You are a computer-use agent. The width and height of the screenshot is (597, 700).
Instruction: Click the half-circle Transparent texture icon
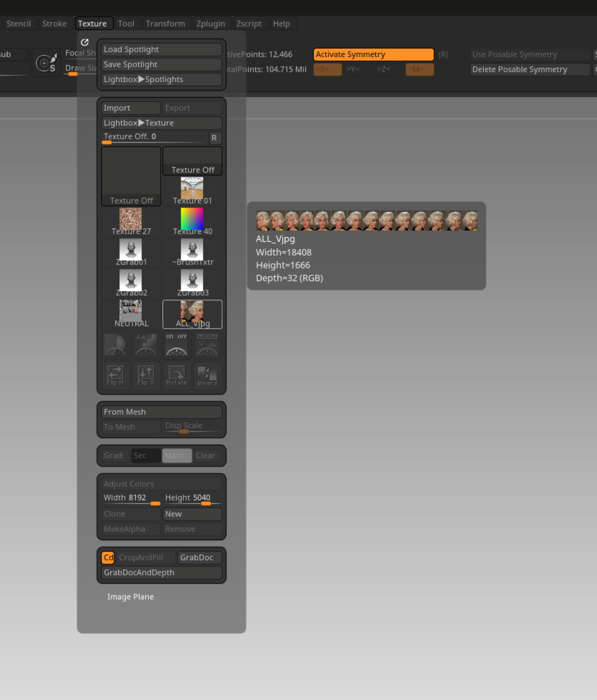(115, 345)
